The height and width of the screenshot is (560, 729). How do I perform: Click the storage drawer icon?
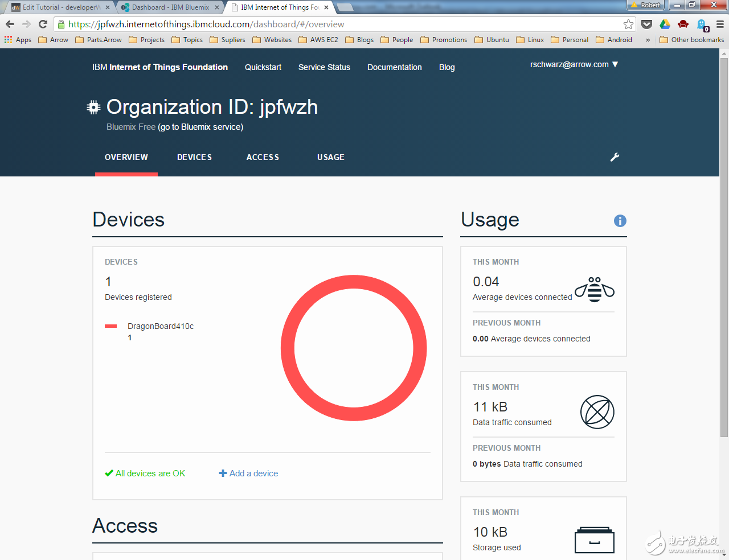[594, 540]
